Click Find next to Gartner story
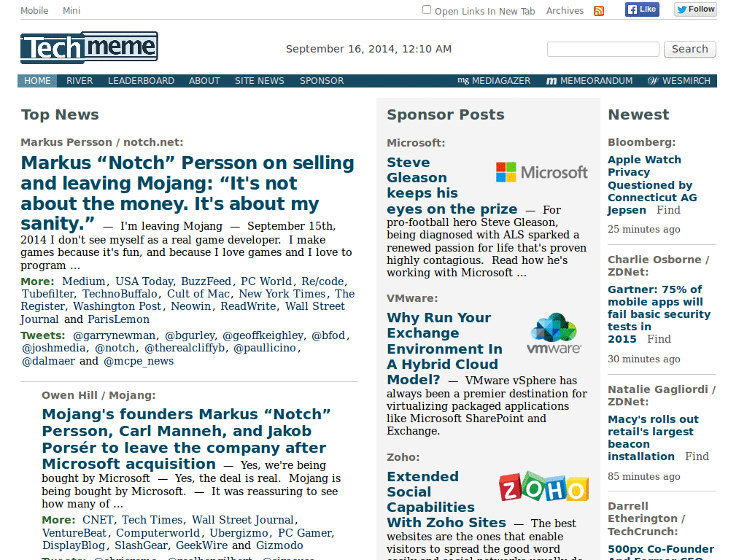747x560 pixels. coord(659,339)
